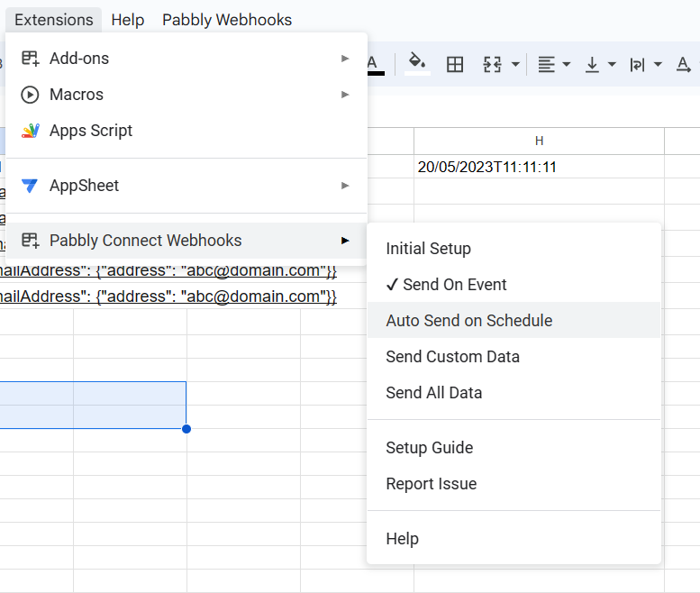Click Report Issue in submenu

[x=431, y=484]
